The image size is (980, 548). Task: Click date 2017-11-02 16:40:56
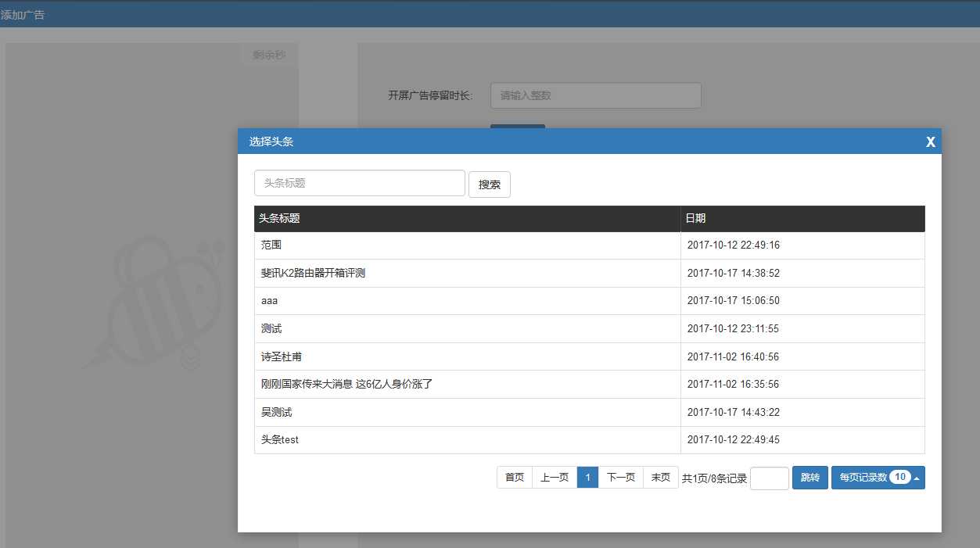point(734,356)
